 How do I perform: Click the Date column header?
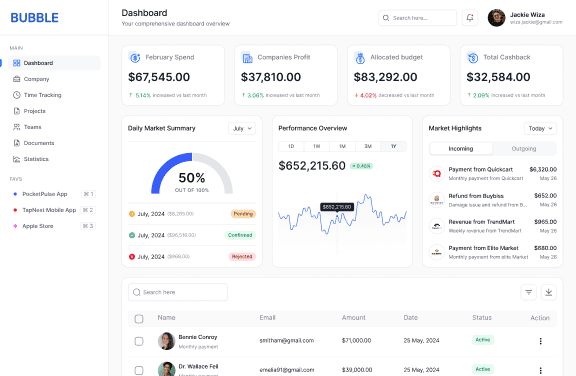click(411, 318)
